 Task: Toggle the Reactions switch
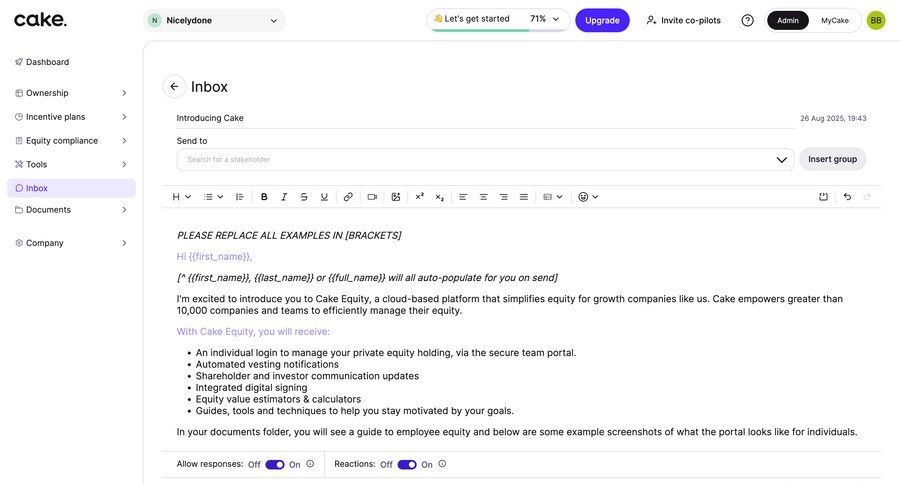[407, 464]
